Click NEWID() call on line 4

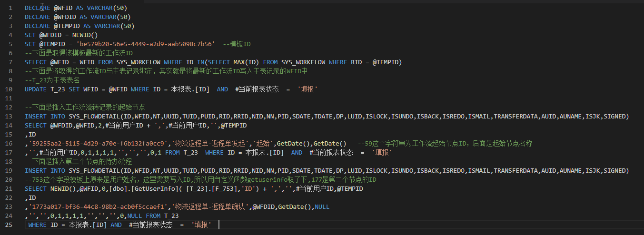point(85,35)
